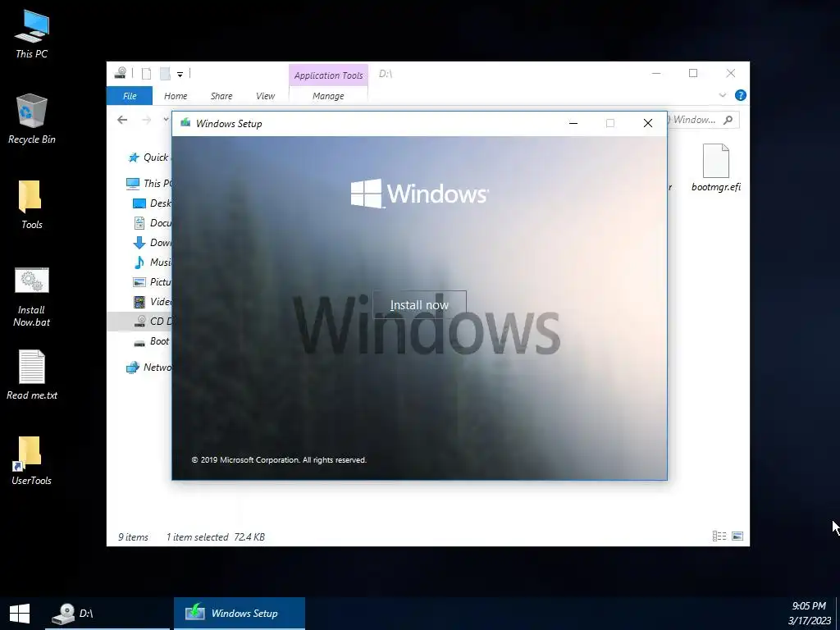This screenshot has width=840, height=630.
Task: Open Desktop in the navigation pane
Action: pos(152,203)
